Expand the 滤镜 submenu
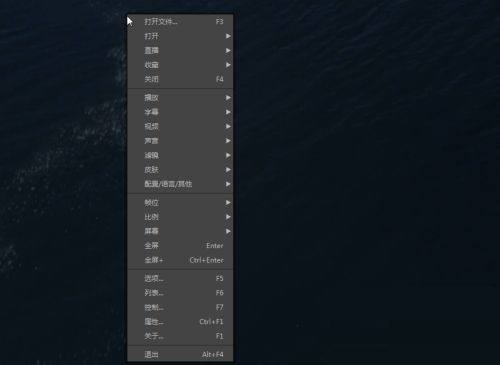The image size is (500, 365). (x=180, y=155)
